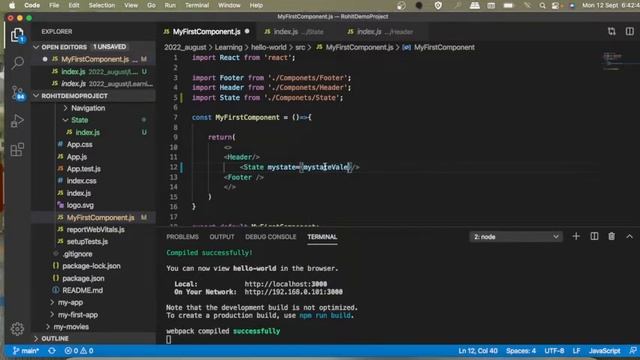Screen dimensions: 640x360
Task: Open README.md in the file tree
Action: pyautogui.click(x=82, y=290)
